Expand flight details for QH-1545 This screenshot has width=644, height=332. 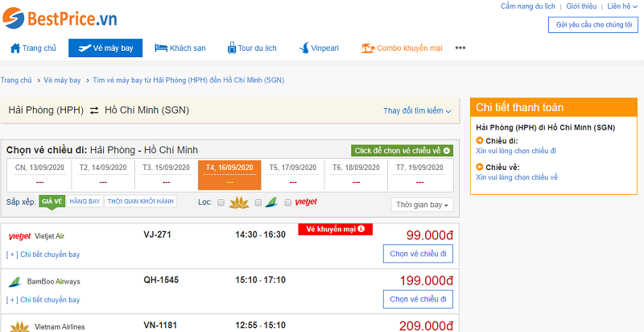pyautogui.click(x=43, y=300)
